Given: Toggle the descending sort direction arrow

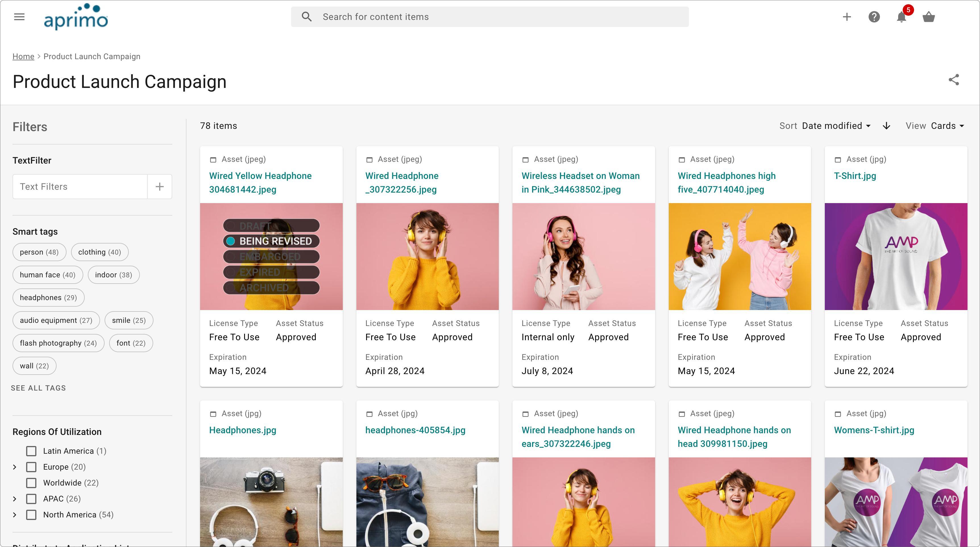Looking at the screenshot, I should pos(886,126).
